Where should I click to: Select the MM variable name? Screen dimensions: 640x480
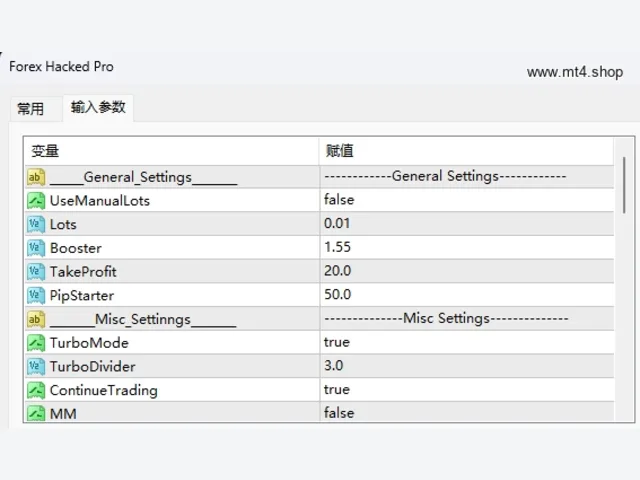pos(63,414)
